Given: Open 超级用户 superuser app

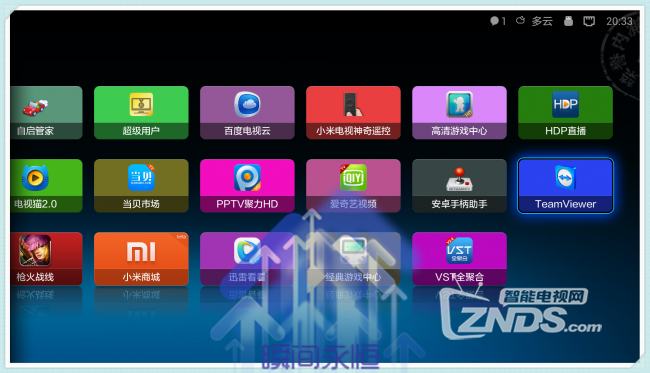Looking at the screenshot, I should coord(141,112).
